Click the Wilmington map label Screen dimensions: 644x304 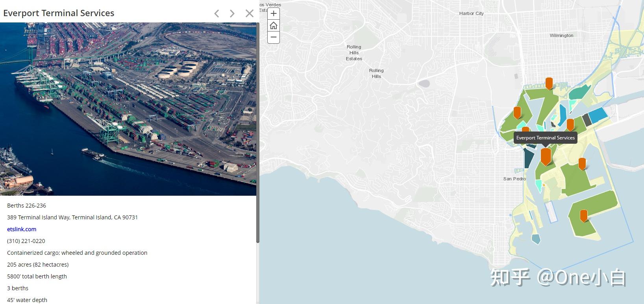pyautogui.click(x=562, y=35)
